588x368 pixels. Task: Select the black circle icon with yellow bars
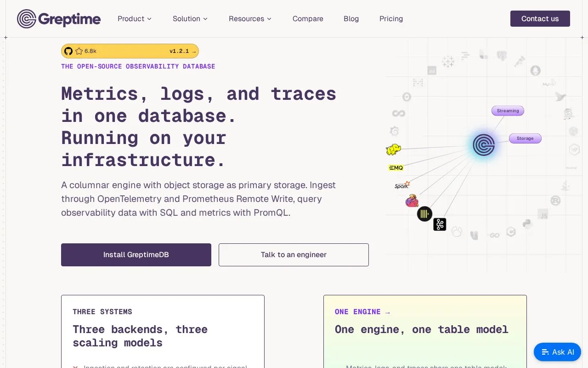coord(425,214)
